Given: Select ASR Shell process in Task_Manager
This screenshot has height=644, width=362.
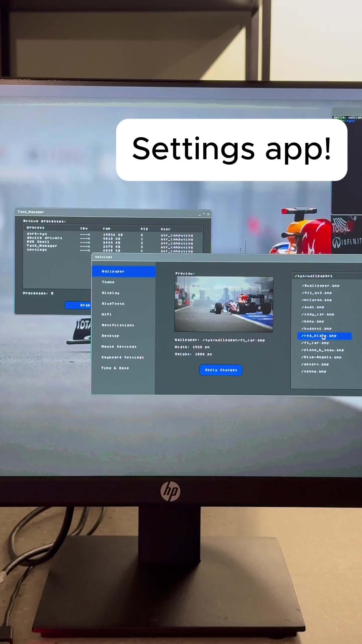Looking at the screenshot, I should point(38,242).
